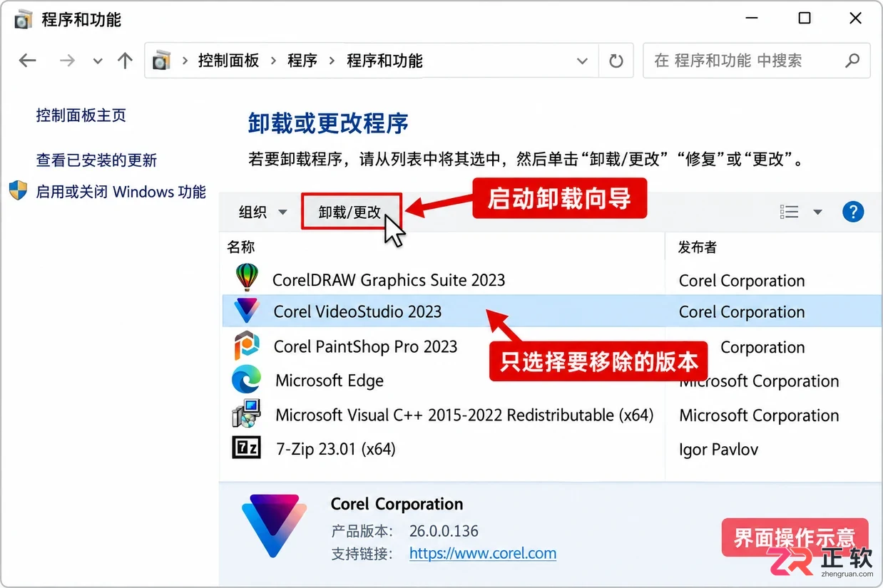
Task: Open the help question mark icon
Action: pos(853,212)
